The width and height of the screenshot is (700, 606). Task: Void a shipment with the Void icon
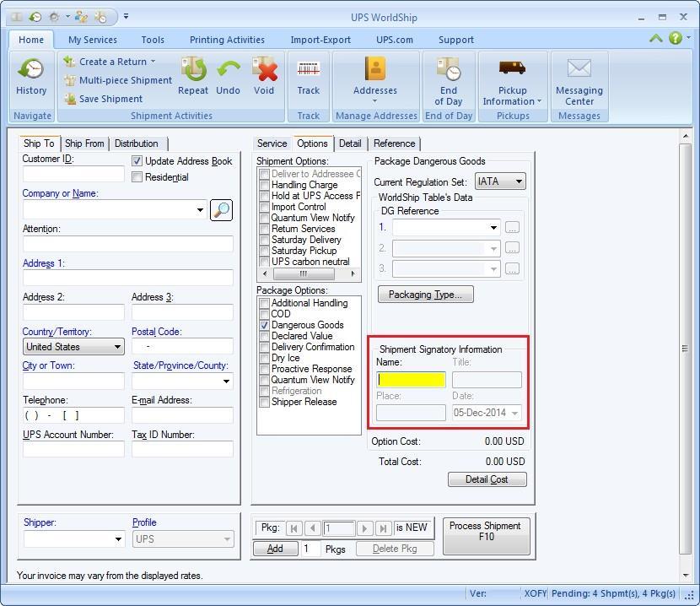[264, 69]
